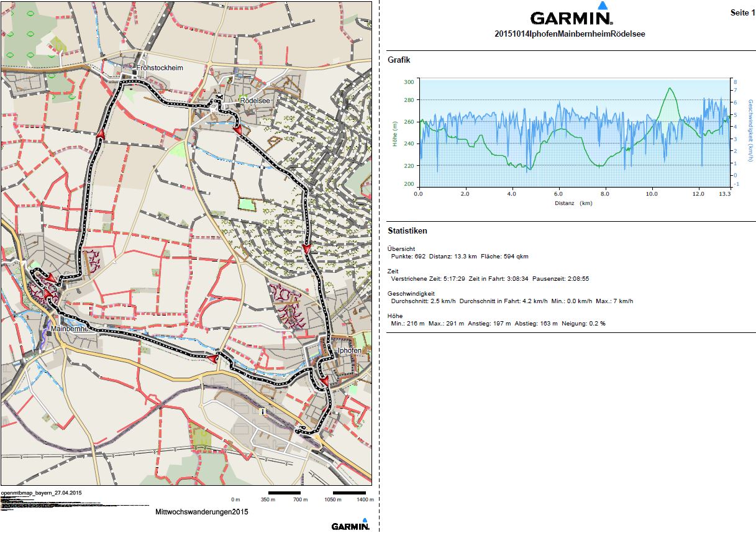Click the yellow info 'i' marker on the map
The height and width of the screenshot is (533, 756).
pyautogui.click(x=263, y=411)
